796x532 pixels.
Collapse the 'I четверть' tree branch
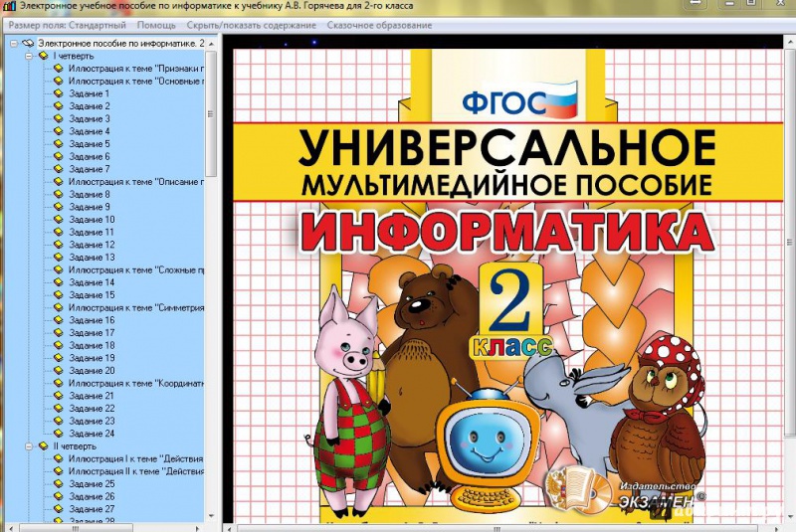pos(29,57)
